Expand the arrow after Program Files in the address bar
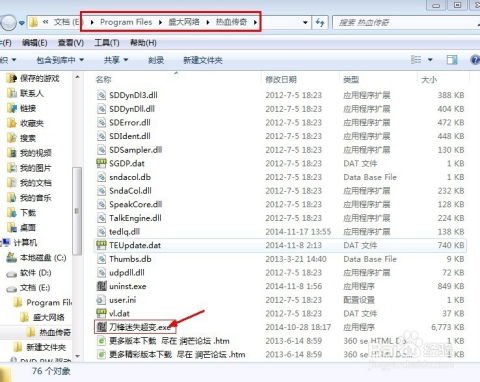The image size is (480, 382). click(160, 22)
